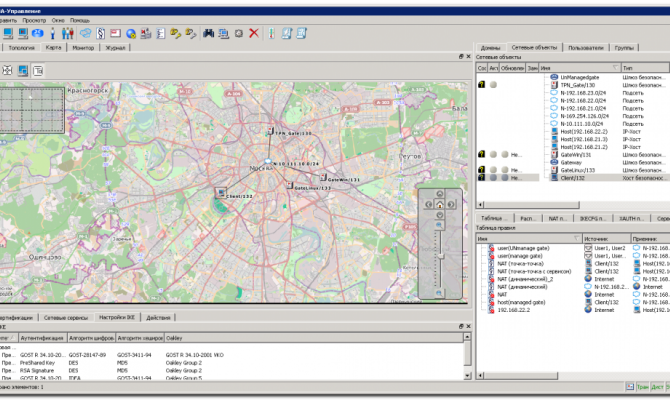The image size is (670, 400).
Task: Open the Пользователи tab in right panel
Action: click(585, 47)
